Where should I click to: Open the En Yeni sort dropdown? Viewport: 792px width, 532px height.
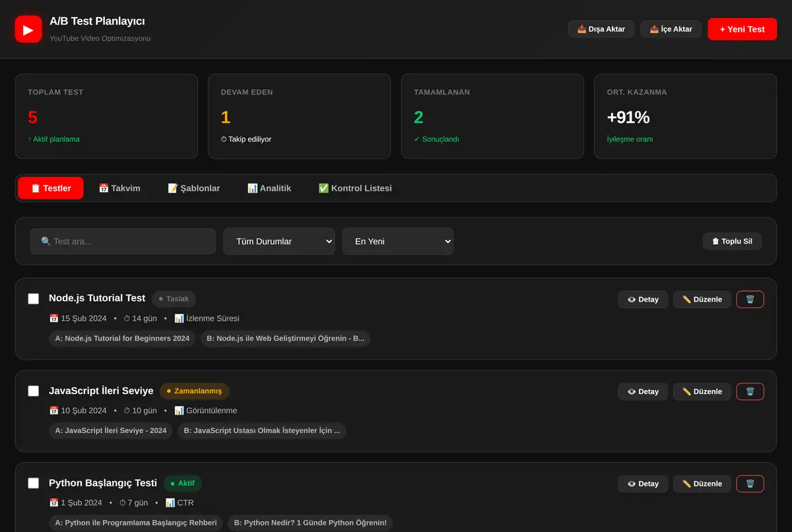(397, 242)
